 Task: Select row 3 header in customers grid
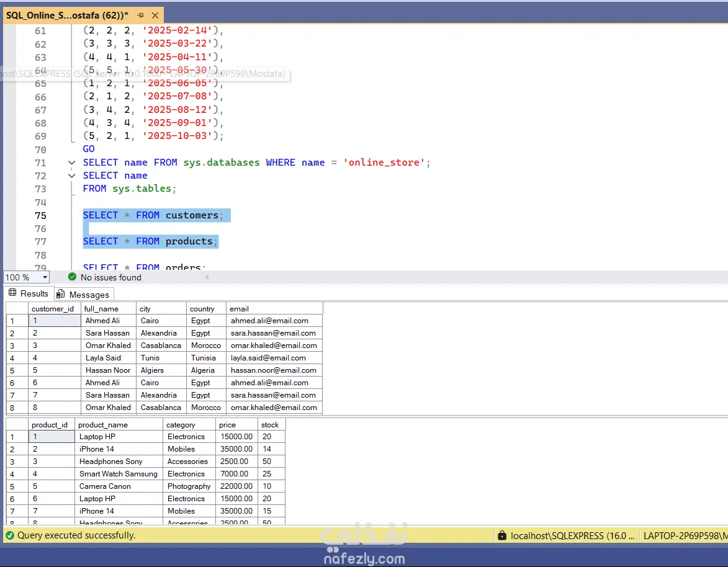tap(17, 346)
